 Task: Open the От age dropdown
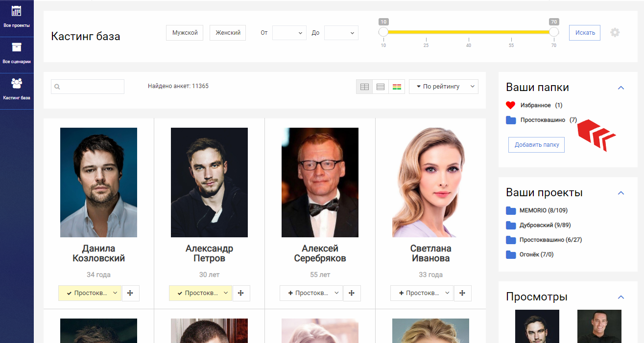click(289, 33)
